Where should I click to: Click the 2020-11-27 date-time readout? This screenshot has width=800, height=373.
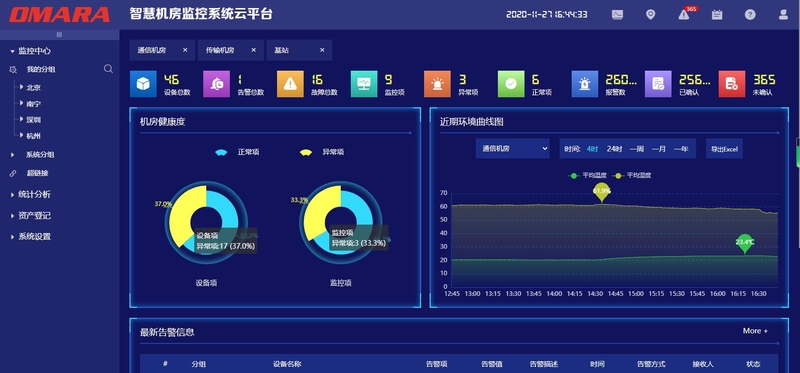(x=546, y=15)
